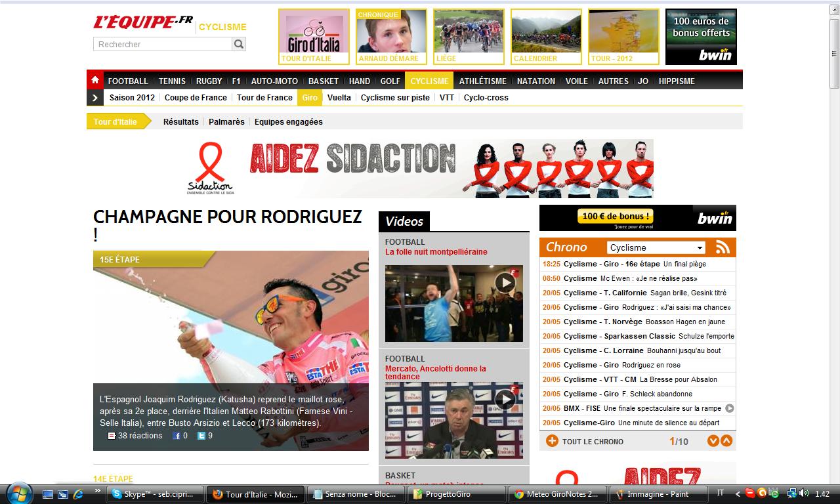
Task: Select the Tour de France sub-menu tab
Action: (x=264, y=98)
